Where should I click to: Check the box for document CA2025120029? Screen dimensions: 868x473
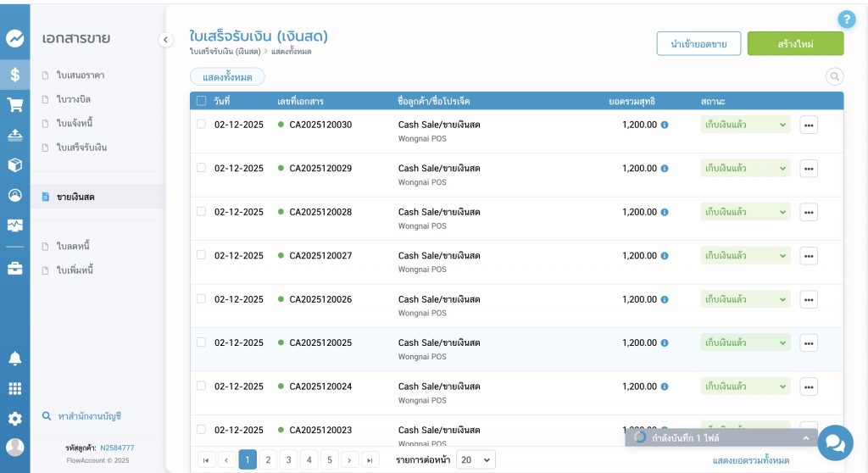(201, 168)
